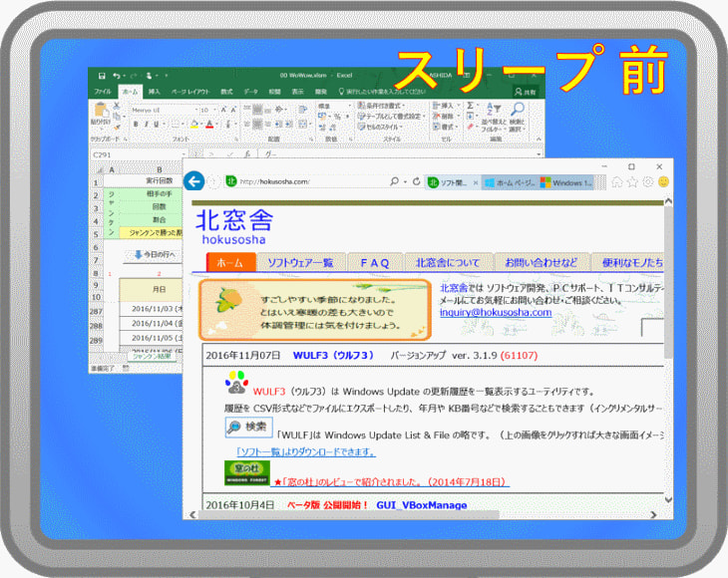
Task: Click cell with date 2016/11/04
Action: (x=152, y=323)
